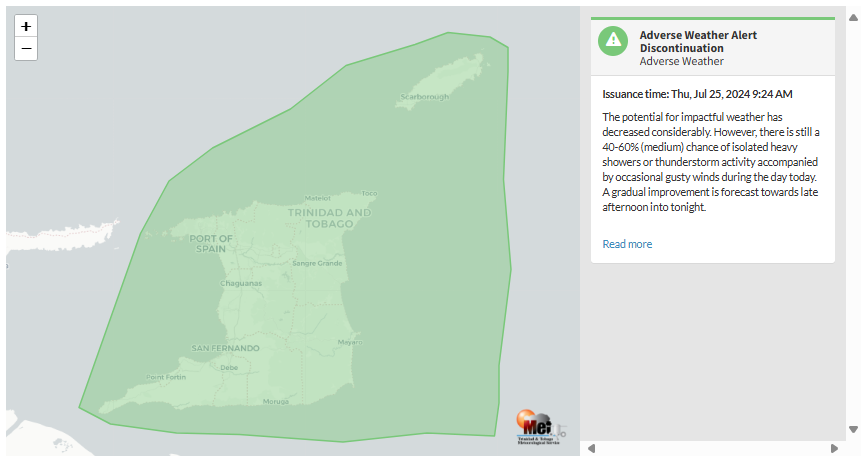Click the Toco label on the map
863x458 pixels.
click(369, 193)
